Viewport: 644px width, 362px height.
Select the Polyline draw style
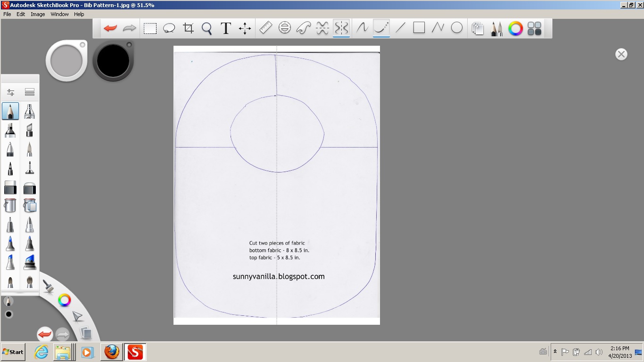pos(438,28)
